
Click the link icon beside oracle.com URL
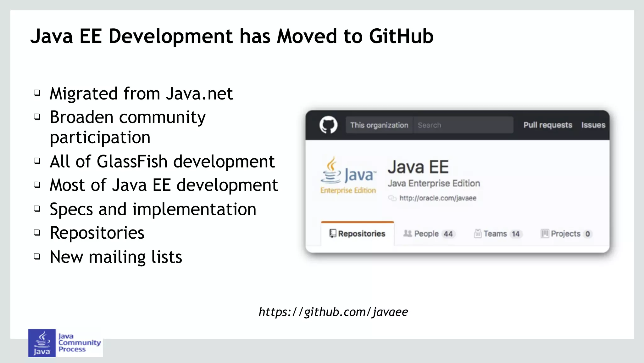point(392,198)
